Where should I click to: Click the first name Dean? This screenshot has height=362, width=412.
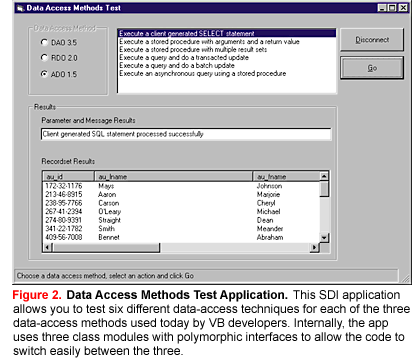(x=265, y=220)
